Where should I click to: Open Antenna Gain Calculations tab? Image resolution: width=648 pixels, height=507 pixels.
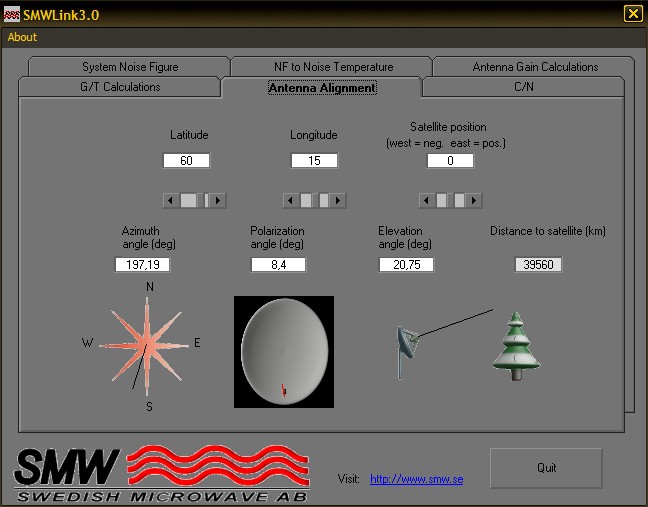point(535,67)
